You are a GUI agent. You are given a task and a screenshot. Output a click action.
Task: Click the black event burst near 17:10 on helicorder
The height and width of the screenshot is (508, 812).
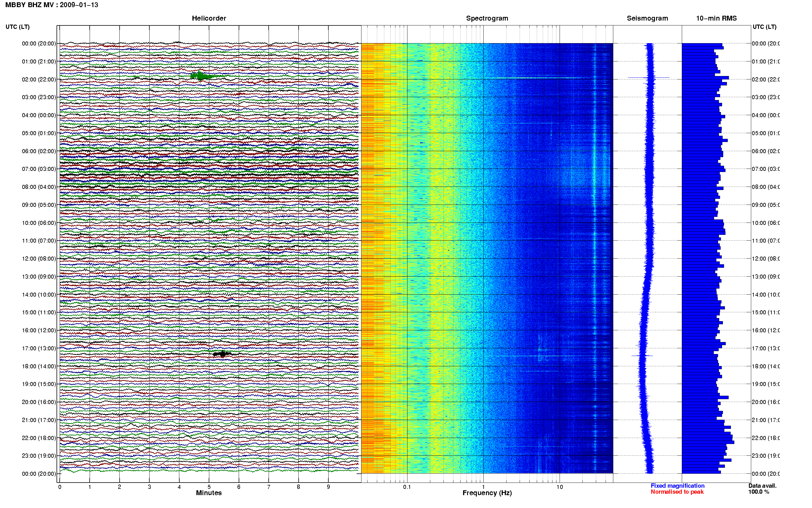click(x=222, y=353)
